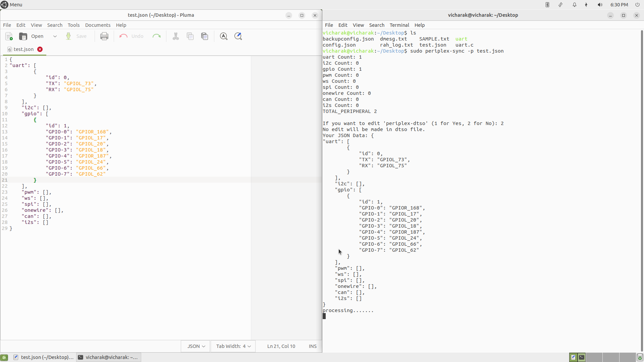Viewport: 644px width, 362px height.
Task: Open Pluma File menu
Action: coord(7,25)
